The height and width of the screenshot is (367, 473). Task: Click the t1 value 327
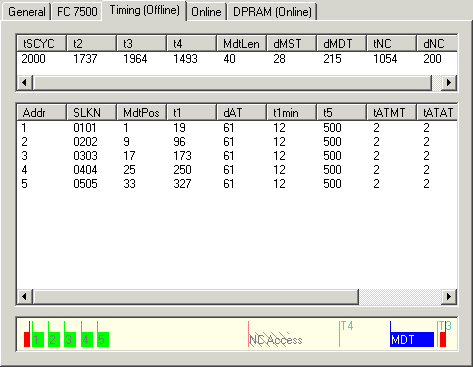tap(182, 184)
